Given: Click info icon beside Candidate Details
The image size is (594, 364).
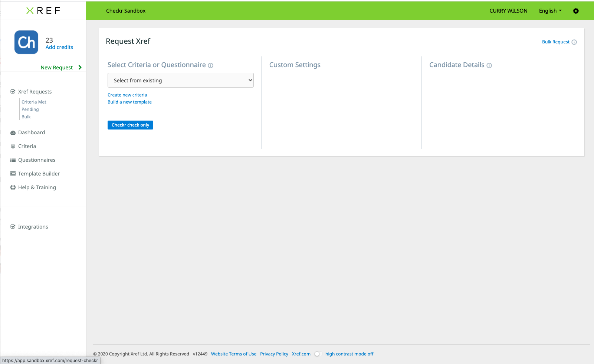Looking at the screenshot, I should [489, 65].
